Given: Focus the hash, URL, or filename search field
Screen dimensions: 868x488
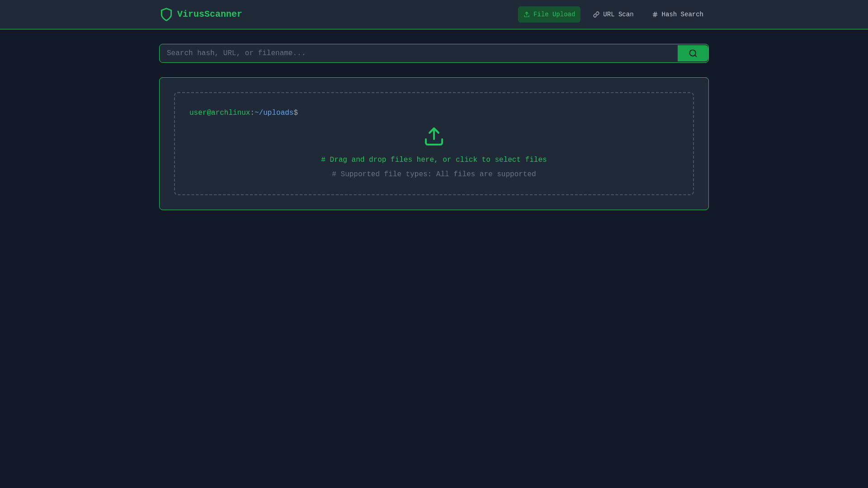Looking at the screenshot, I should point(418,53).
